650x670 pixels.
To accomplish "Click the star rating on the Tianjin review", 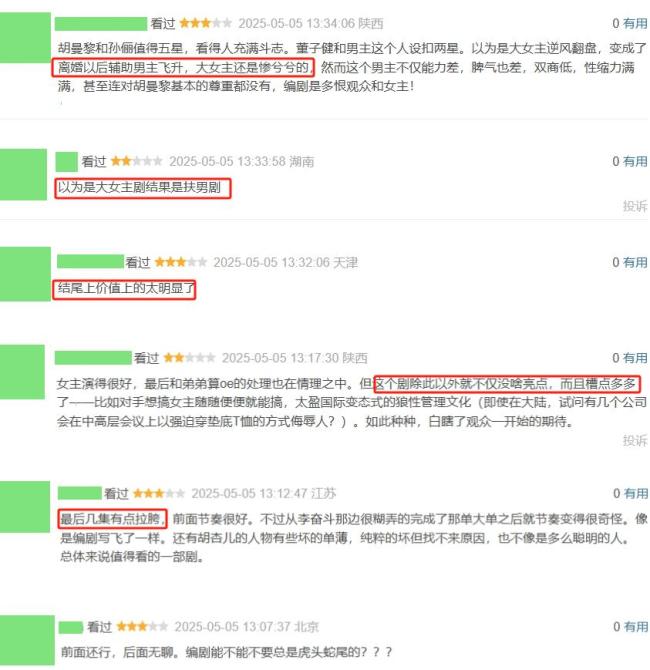I will 181,262.
